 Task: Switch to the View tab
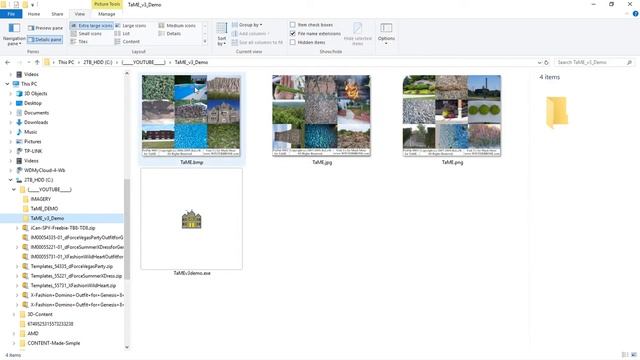[x=80, y=14]
